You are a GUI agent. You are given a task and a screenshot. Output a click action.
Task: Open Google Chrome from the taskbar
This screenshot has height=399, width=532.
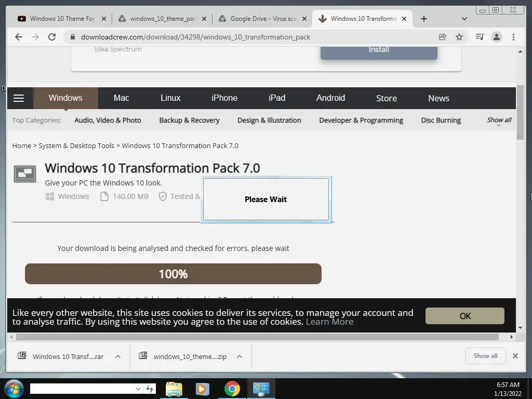click(232, 389)
